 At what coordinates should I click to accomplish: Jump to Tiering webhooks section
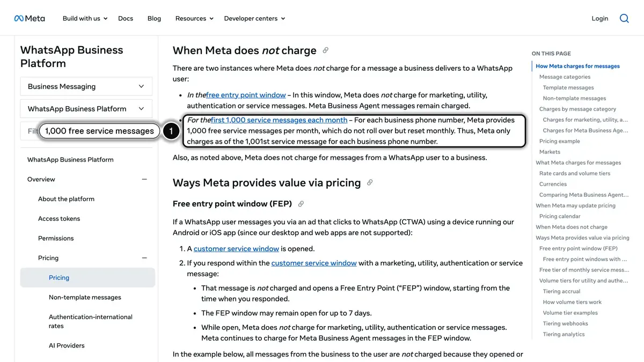tap(565, 323)
